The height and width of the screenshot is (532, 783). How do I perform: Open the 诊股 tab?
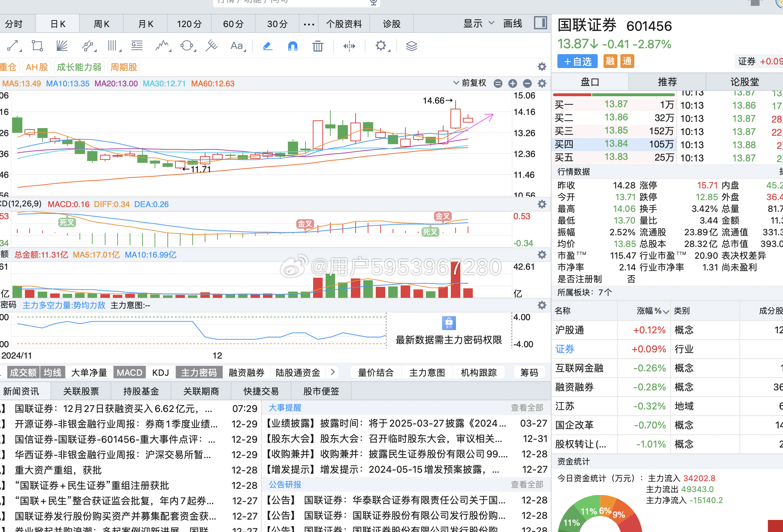391,24
